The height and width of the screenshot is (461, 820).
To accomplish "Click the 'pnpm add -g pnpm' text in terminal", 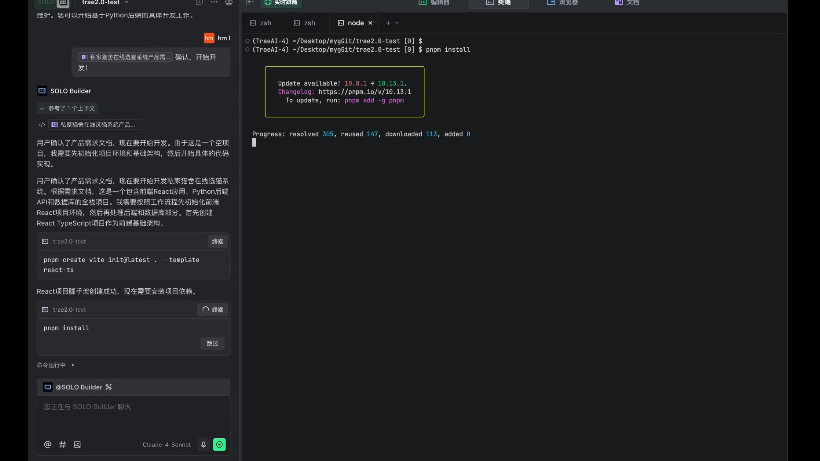I will tap(374, 100).
